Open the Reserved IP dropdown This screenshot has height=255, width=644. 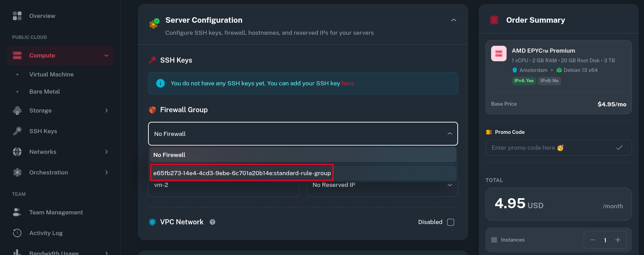pyautogui.click(x=449, y=185)
